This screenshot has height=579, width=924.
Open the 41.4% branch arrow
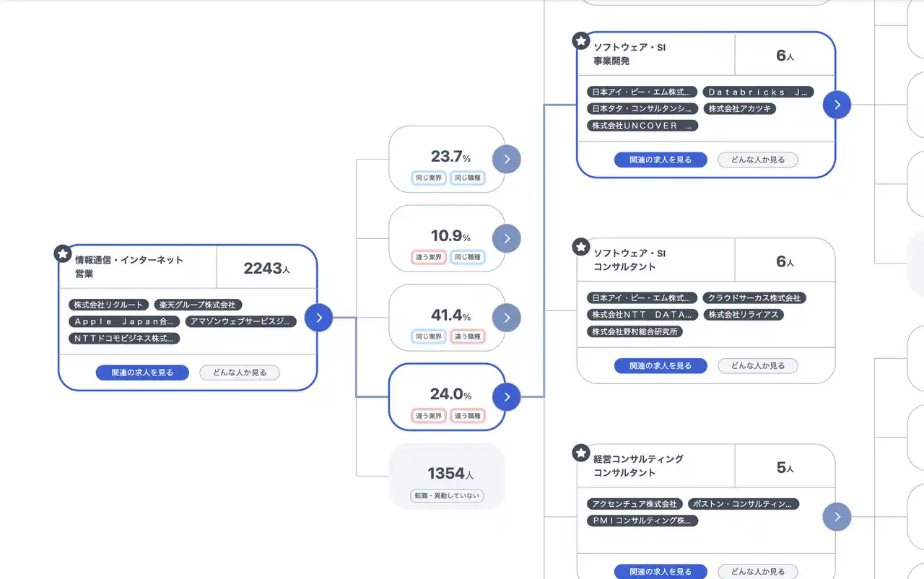coord(507,318)
